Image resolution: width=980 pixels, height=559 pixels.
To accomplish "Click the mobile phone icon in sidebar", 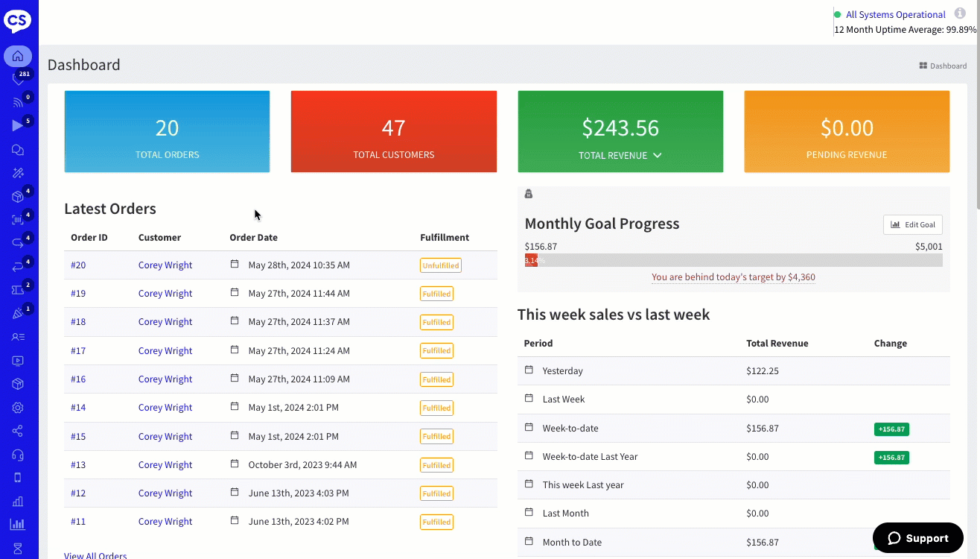I will [x=18, y=478].
